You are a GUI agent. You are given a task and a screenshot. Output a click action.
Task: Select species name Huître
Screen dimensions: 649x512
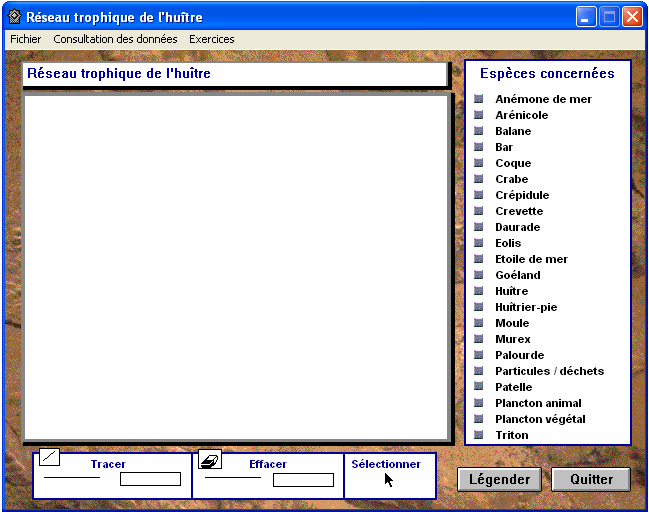512,291
